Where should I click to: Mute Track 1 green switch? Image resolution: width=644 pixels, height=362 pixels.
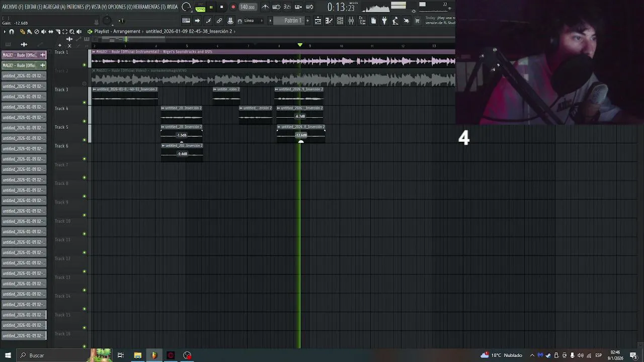tap(85, 65)
